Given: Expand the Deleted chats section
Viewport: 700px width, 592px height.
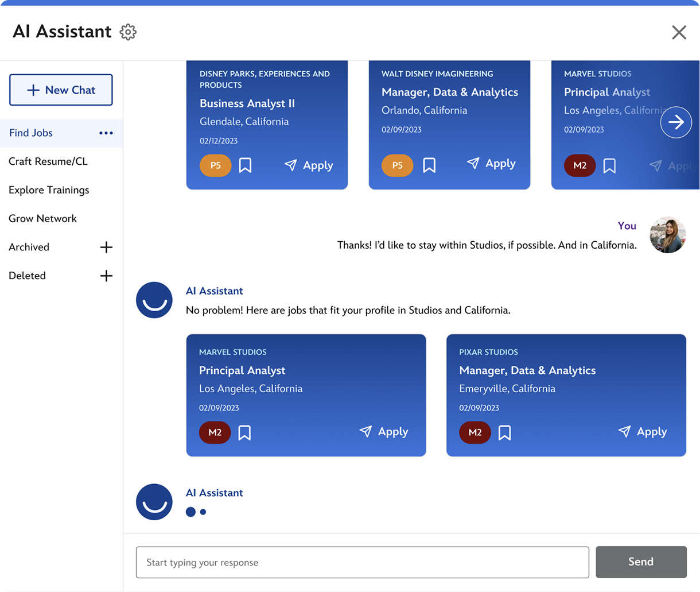Looking at the screenshot, I should (106, 276).
